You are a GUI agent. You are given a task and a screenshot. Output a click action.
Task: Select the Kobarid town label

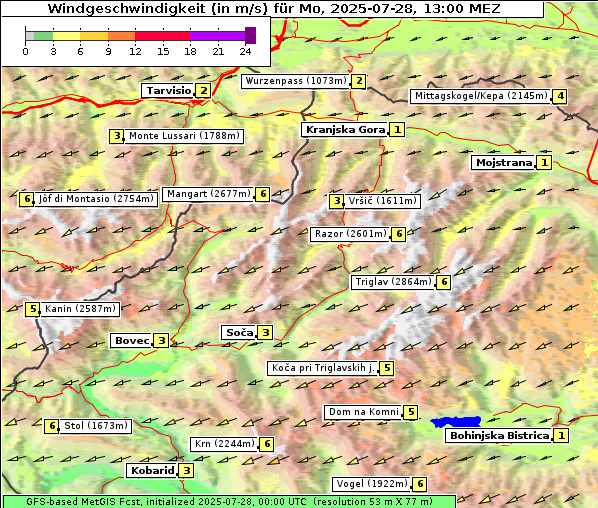[x=153, y=471]
